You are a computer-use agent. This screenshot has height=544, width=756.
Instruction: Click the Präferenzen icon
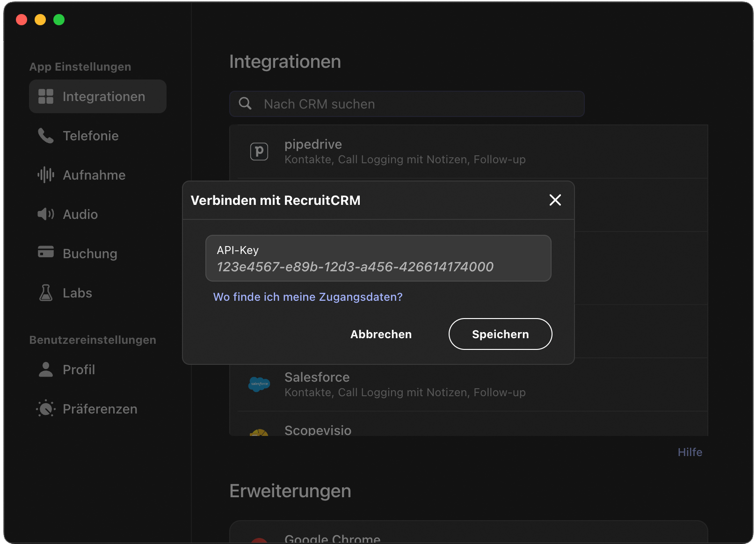[x=46, y=409]
